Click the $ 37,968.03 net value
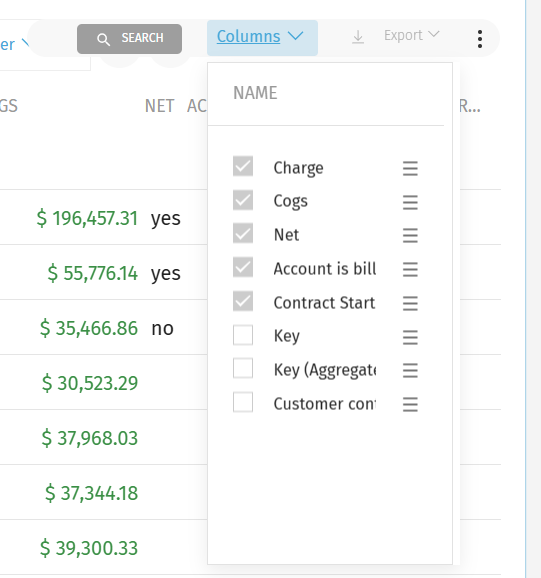 coord(90,438)
